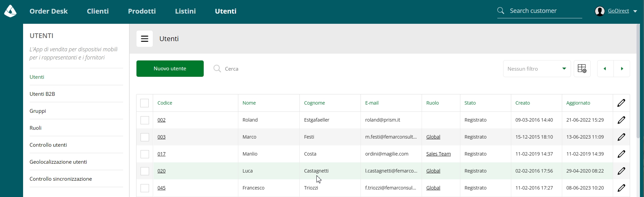Open the Listini menu
Screen dimensions: 644x197
coord(185,11)
